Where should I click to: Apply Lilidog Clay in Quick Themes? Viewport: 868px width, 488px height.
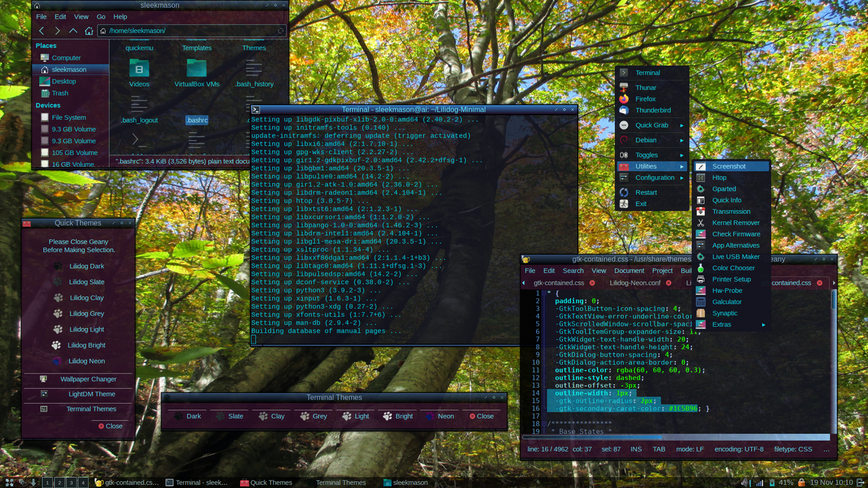tap(79, 298)
